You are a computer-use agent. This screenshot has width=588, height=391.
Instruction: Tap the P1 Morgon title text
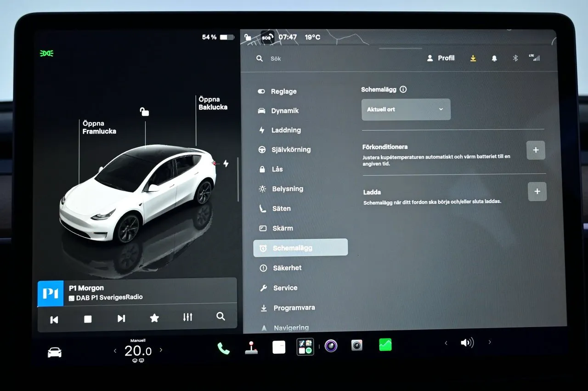(86, 288)
